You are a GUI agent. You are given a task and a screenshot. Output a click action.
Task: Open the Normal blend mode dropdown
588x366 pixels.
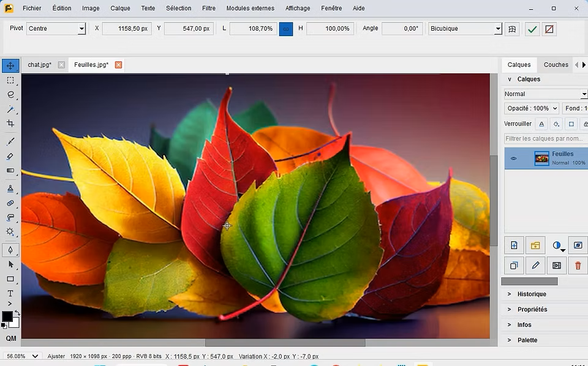point(546,94)
